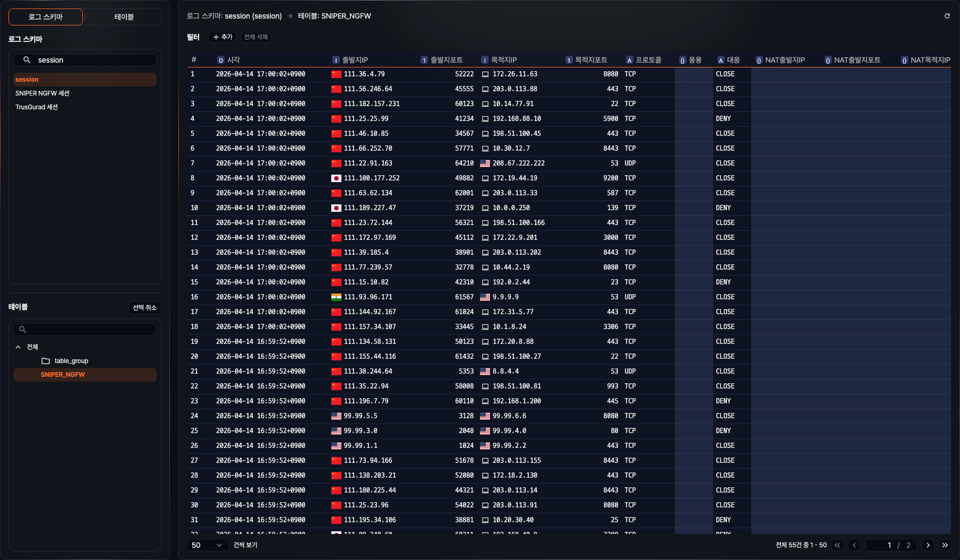Image resolution: width=960 pixels, height=560 pixels.
Task: Select TrusGurad 세션 schema item
Action: coord(37,107)
